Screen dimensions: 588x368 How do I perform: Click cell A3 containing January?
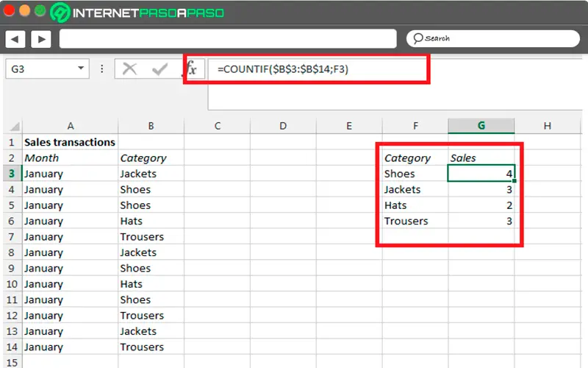pyautogui.click(x=70, y=174)
